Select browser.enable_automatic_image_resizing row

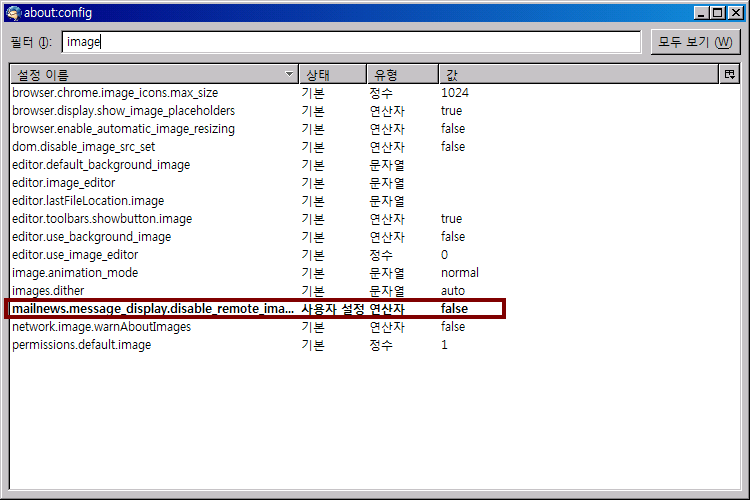(375, 129)
